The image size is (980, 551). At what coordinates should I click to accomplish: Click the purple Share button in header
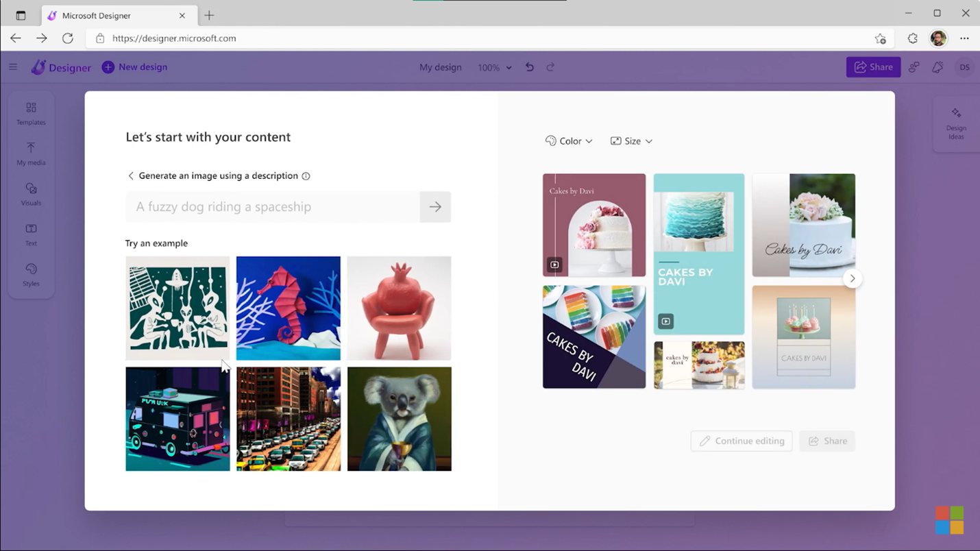[x=872, y=67]
